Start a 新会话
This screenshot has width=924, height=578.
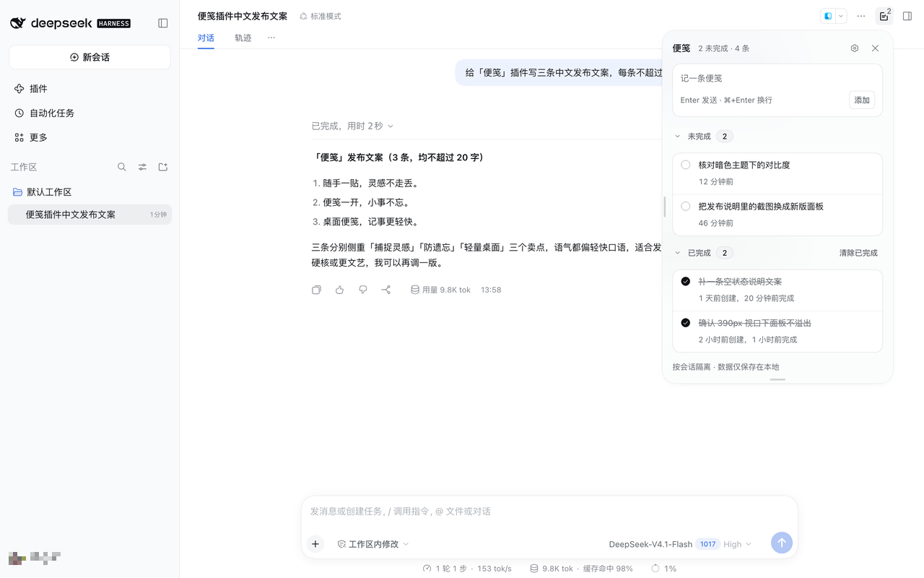coord(90,57)
